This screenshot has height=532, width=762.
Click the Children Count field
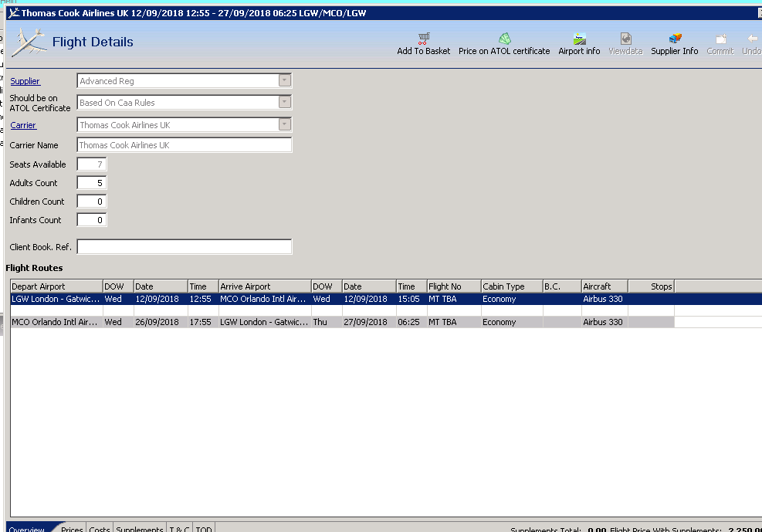[x=91, y=201]
